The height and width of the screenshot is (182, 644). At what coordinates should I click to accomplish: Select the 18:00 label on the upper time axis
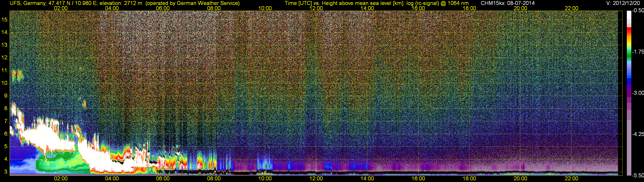pyautogui.click(x=469, y=8)
